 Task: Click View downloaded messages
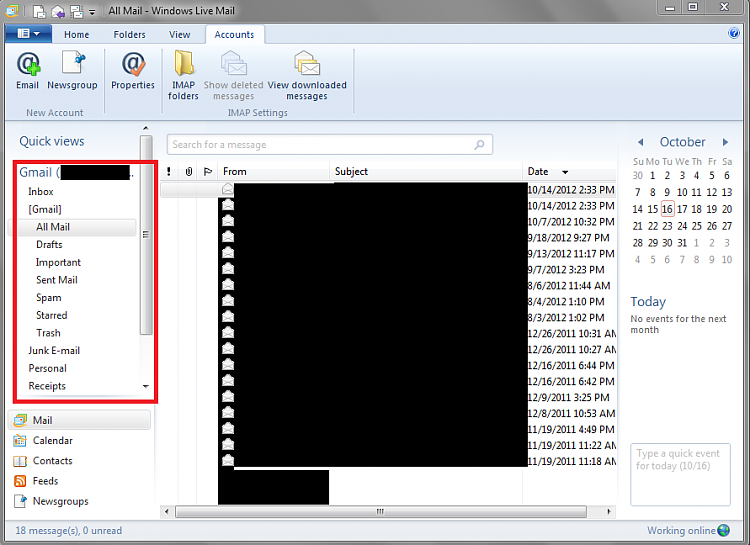pos(307,76)
